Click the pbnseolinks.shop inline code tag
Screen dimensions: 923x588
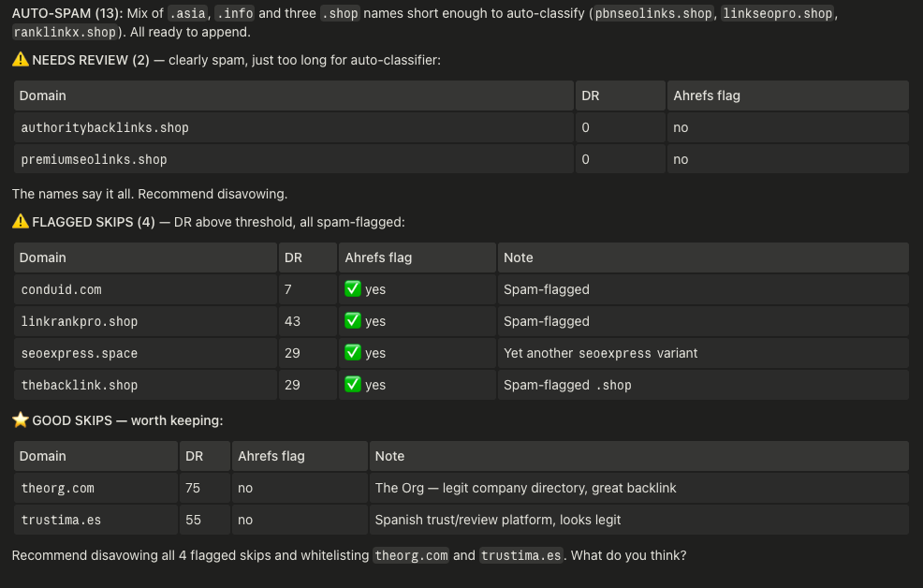coord(652,13)
